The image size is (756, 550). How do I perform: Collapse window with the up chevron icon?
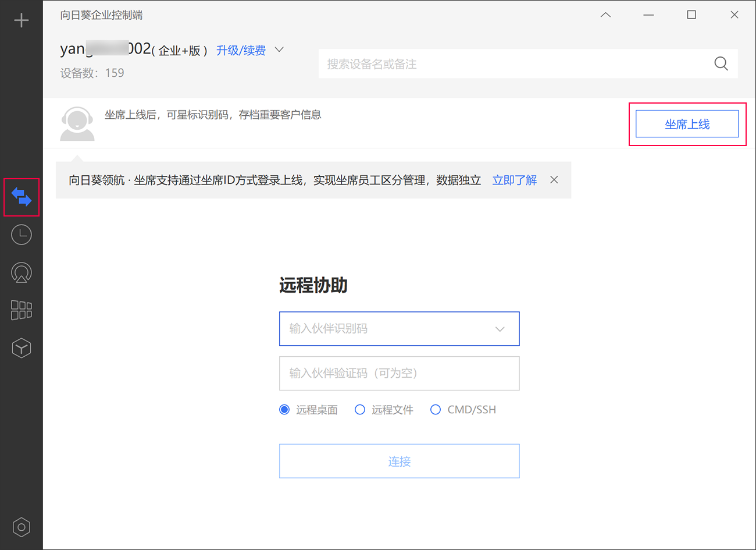point(605,15)
